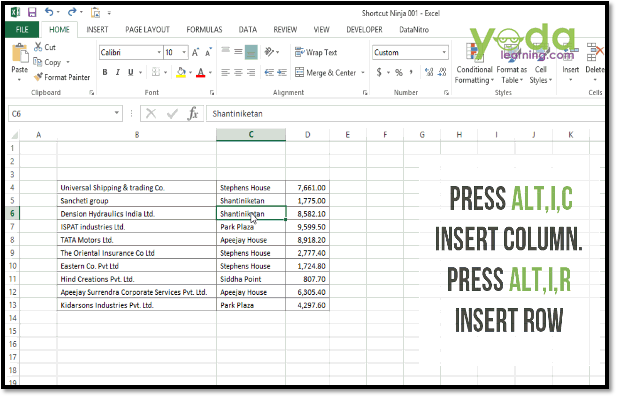Open the Name Box dropdown arrow

click(116, 113)
